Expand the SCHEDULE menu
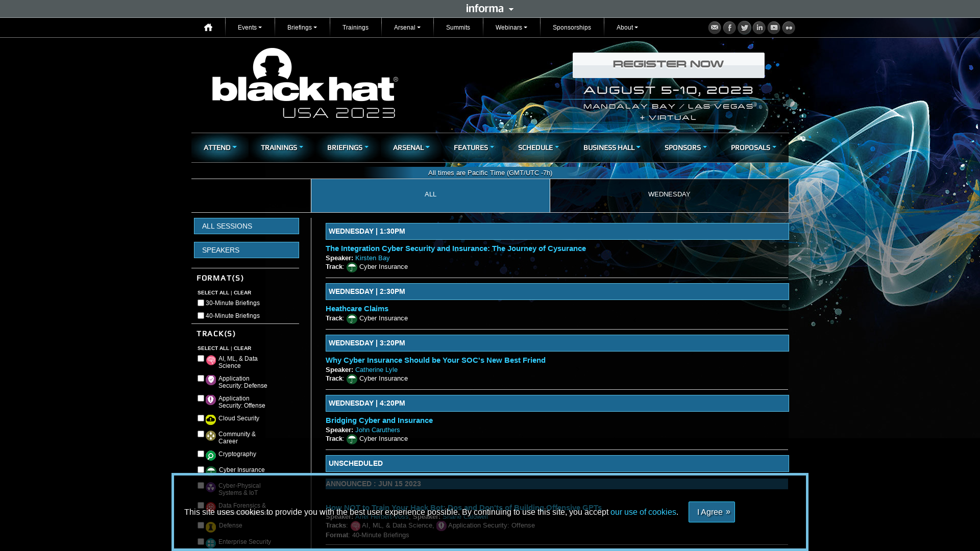 pyautogui.click(x=538, y=147)
